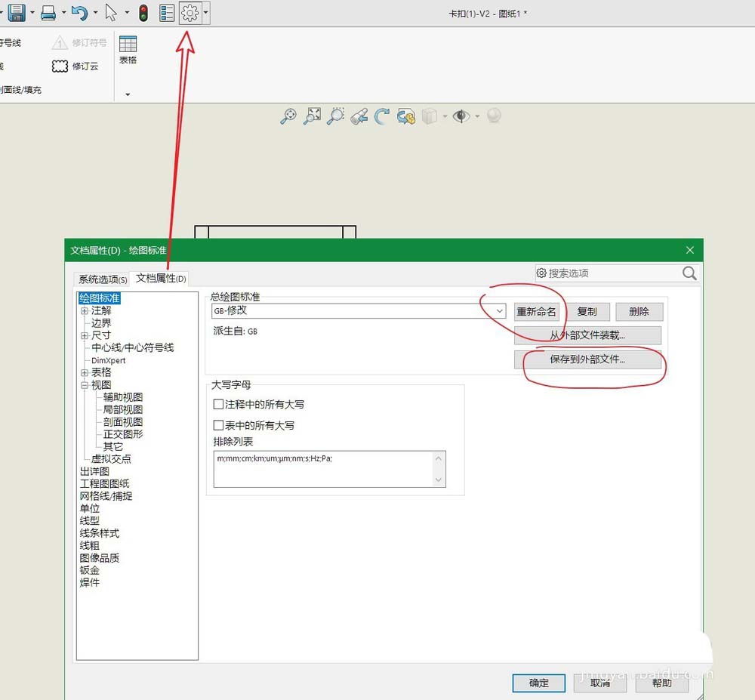This screenshot has height=700, width=755.
Task: Open the GB-修改 standard dropdown
Action: point(498,311)
